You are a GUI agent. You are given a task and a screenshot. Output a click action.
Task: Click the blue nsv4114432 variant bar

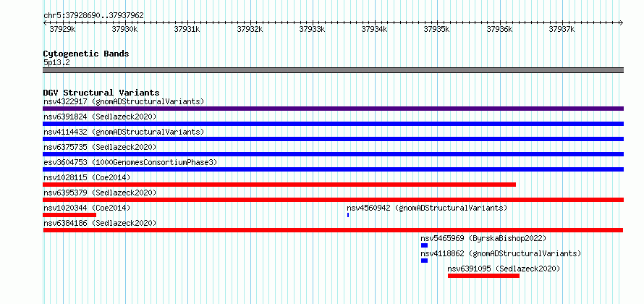pyautogui.click(x=333, y=139)
